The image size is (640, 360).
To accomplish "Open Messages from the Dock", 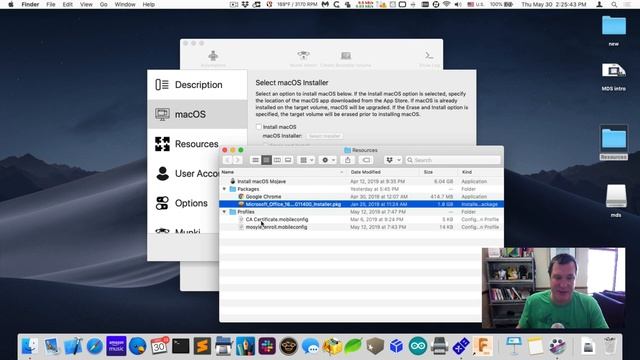I will [x=310, y=346].
